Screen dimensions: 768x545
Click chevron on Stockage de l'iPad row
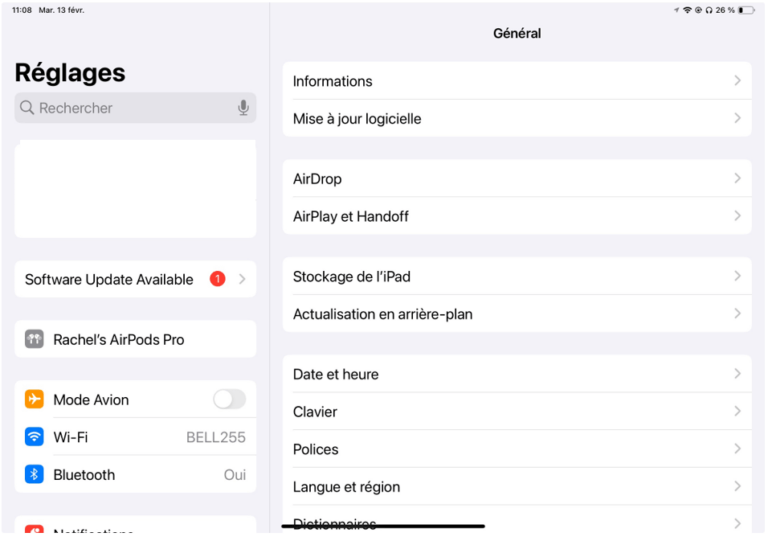738,277
